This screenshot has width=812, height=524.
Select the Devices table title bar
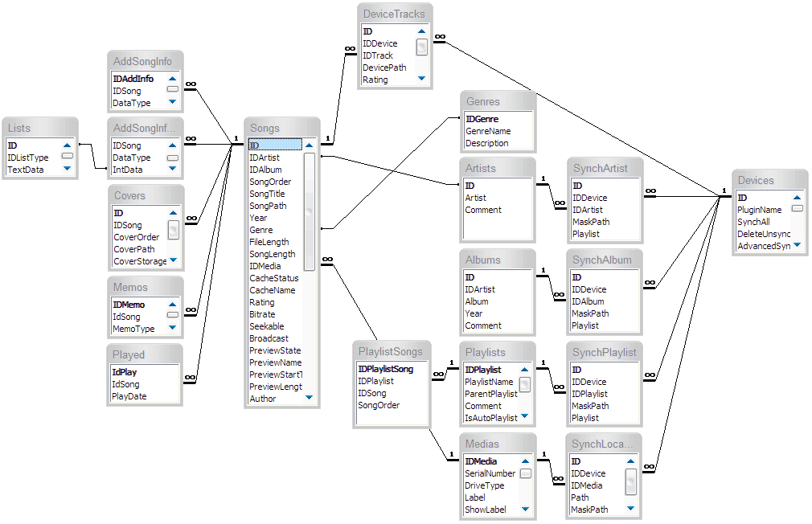pos(769,180)
